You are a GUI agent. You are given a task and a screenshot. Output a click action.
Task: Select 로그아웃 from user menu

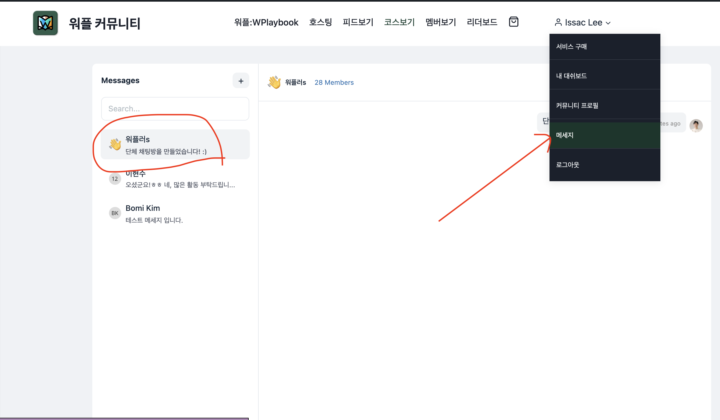tap(605, 165)
